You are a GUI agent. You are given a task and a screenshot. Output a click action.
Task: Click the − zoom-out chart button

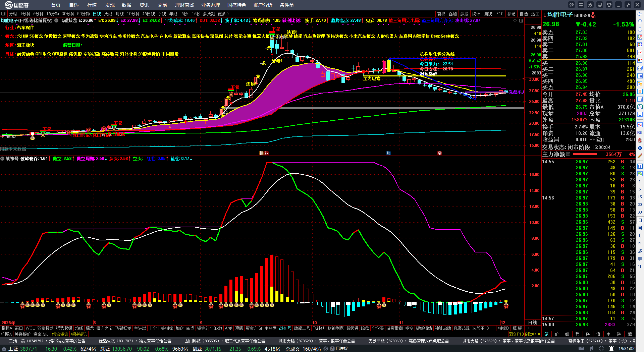(537, 328)
